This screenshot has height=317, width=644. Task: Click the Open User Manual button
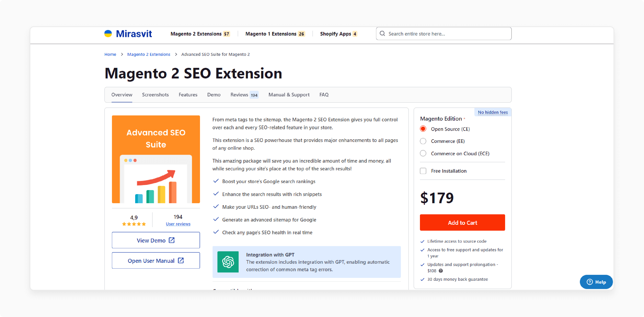tap(156, 260)
